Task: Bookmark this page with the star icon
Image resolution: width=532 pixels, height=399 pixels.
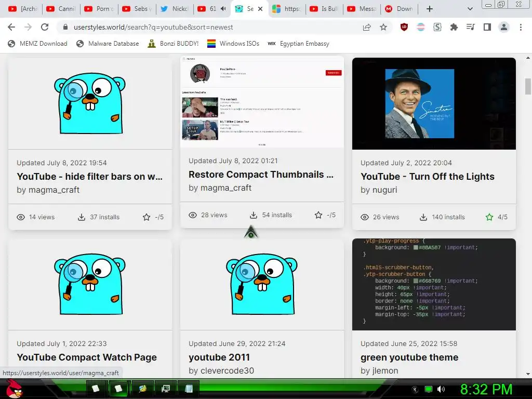Action: pyautogui.click(x=383, y=27)
